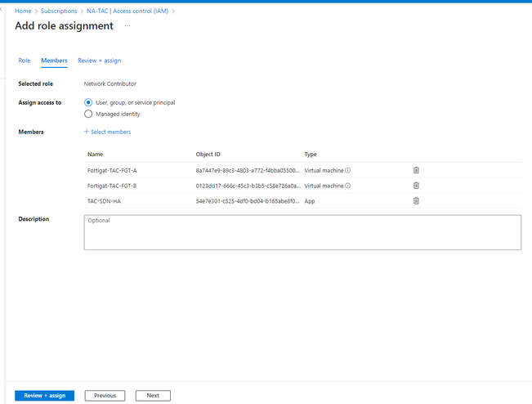Open the Members tab
Viewport: 532px width, 404px height.
(x=54, y=61)
